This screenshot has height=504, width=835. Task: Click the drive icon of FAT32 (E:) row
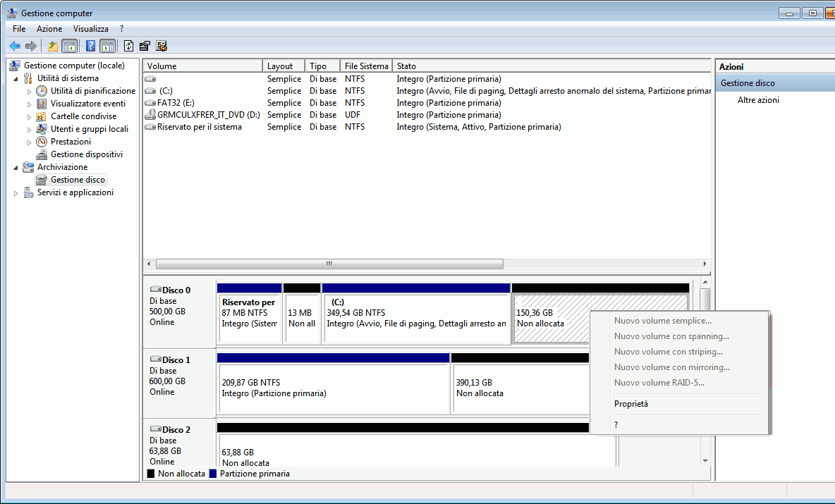[x=150, y=103]
